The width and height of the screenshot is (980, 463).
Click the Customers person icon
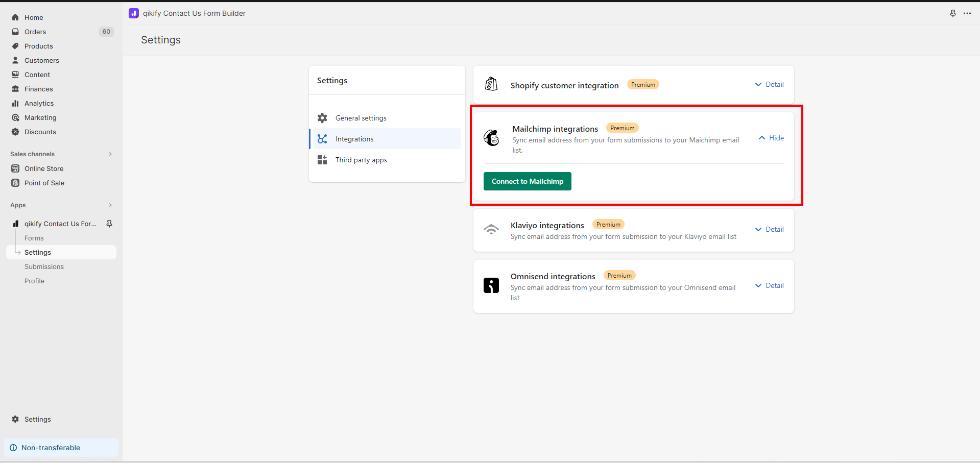point(15,60)
